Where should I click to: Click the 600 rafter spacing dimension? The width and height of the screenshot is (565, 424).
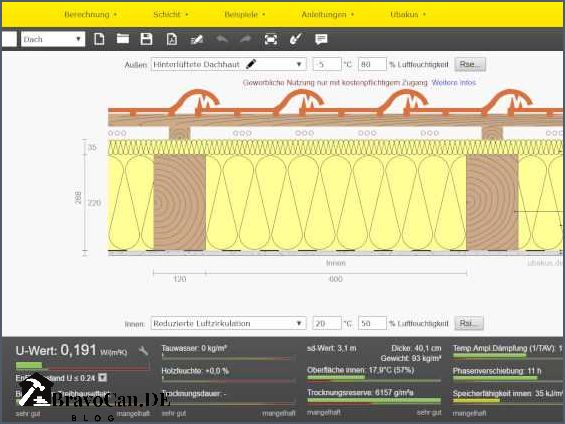tap(335, 279)
